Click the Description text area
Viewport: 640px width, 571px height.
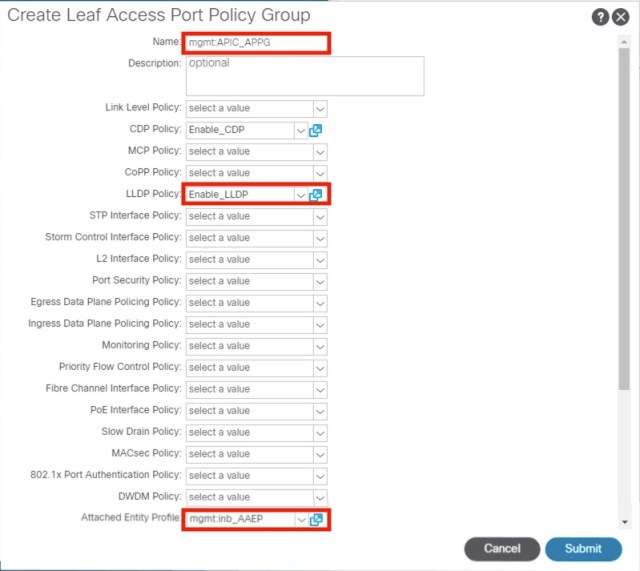(305, 76)
